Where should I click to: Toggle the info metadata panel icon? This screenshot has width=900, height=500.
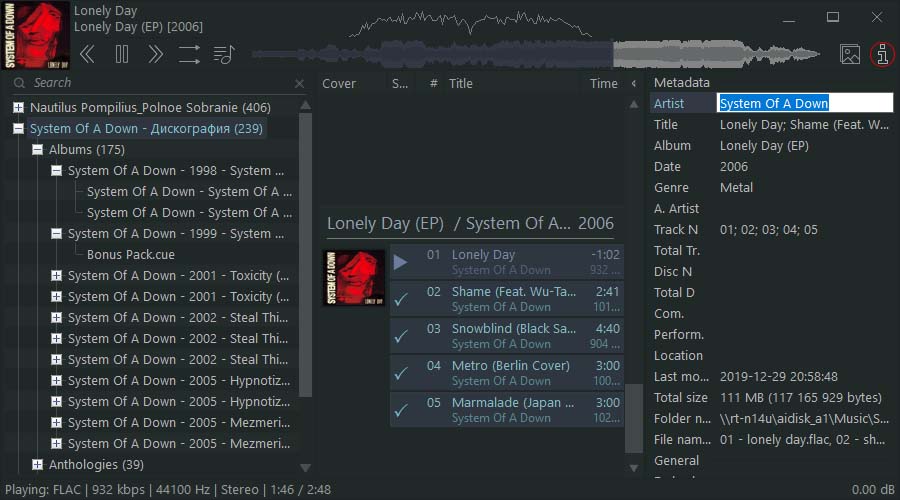pyautogui.click(x=882, y=55)
